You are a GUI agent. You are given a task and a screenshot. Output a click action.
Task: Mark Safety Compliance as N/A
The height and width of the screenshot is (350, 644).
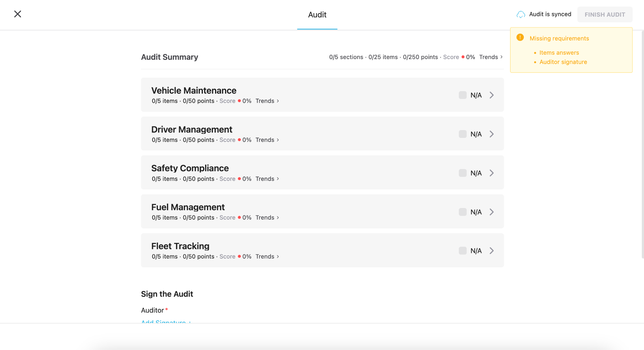pos(463,173)
